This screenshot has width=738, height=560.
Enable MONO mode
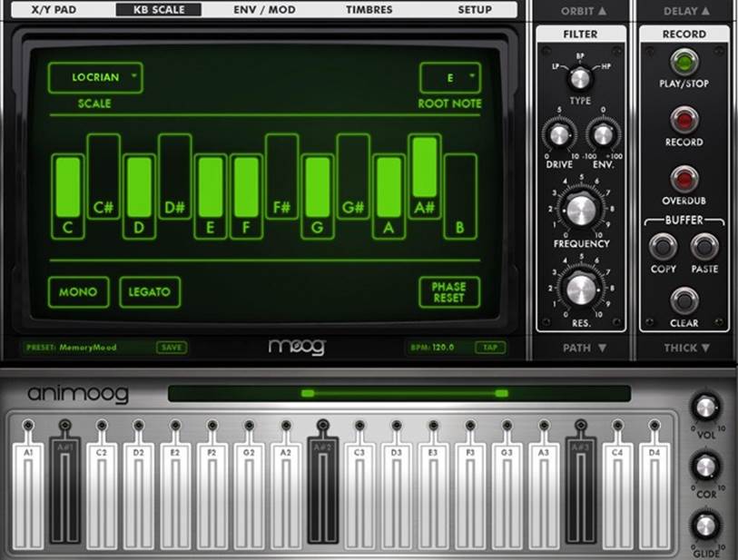[x=79, y=292]
